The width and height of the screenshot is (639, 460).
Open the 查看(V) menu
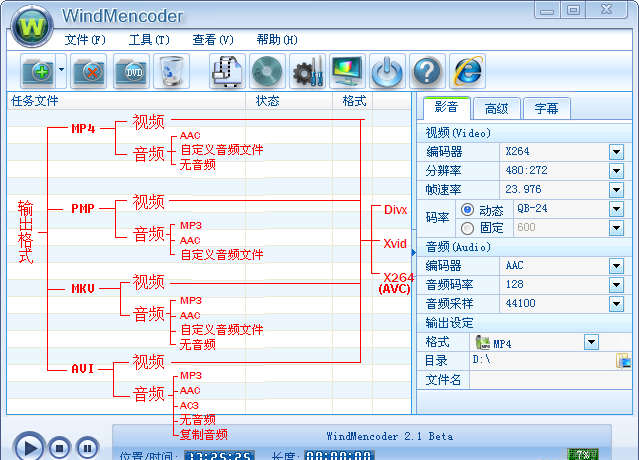213,40
